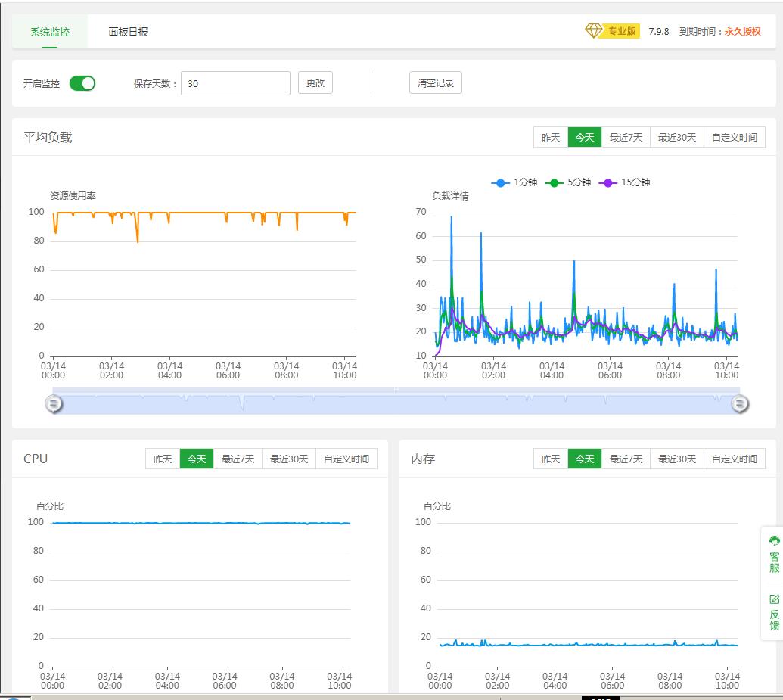Choose 自定义时间 in 内存 panel
This screenshot has width=783, height=700.
pyautogui.click(x=735, y=459)
